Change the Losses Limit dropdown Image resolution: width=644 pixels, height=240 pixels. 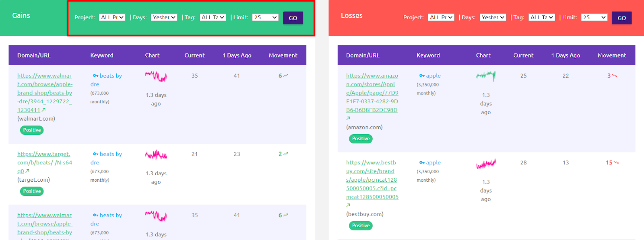594,17
